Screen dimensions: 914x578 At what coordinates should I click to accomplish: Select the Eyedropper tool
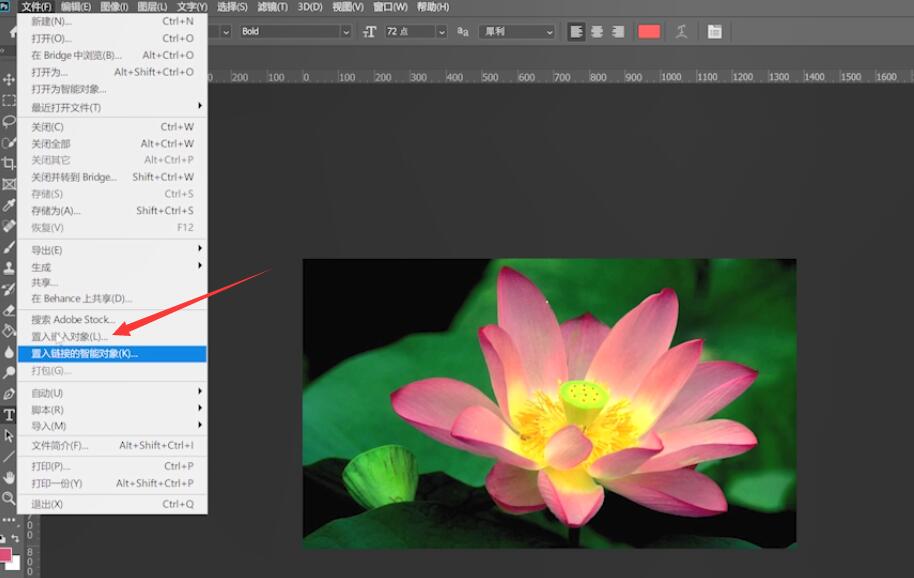(x=9, y=205)
